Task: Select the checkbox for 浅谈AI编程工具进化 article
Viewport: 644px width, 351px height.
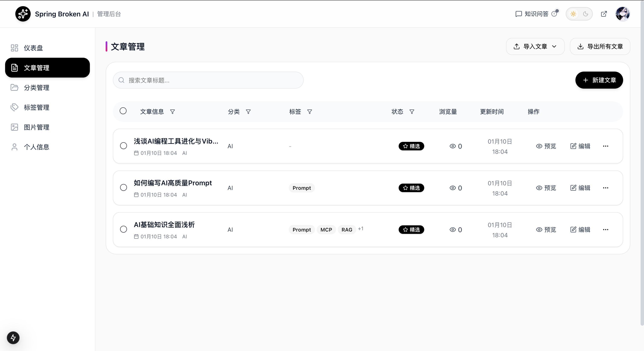Action: [x=123, y=146]
